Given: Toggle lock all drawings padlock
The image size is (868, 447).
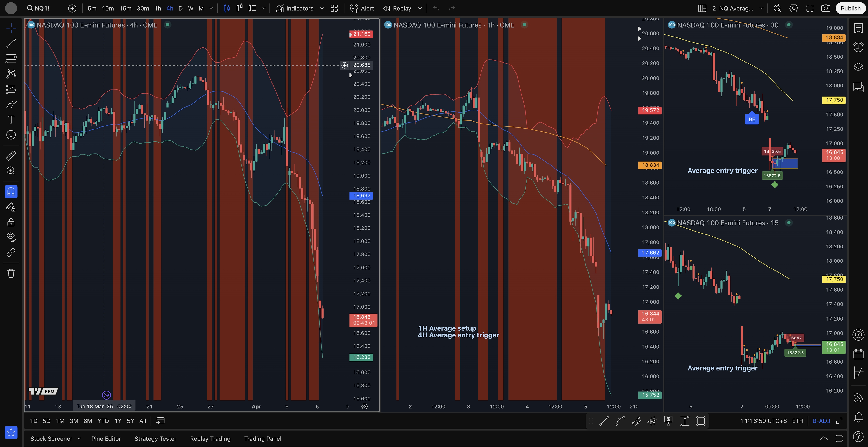Looking at the screenshot, I should 11,222.
